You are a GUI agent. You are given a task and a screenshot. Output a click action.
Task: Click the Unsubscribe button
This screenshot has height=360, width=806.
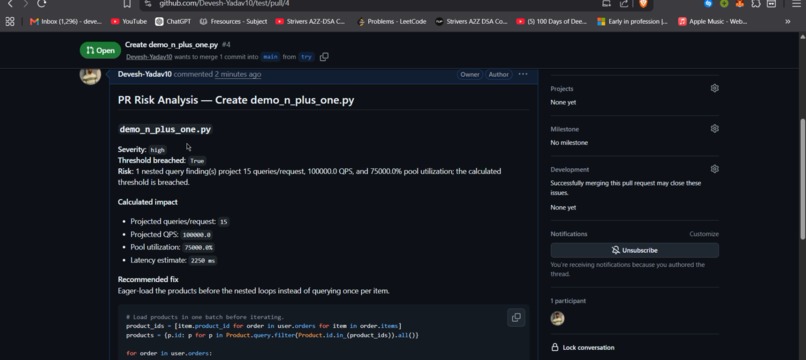pyautogui.click(x=634, y=250)
